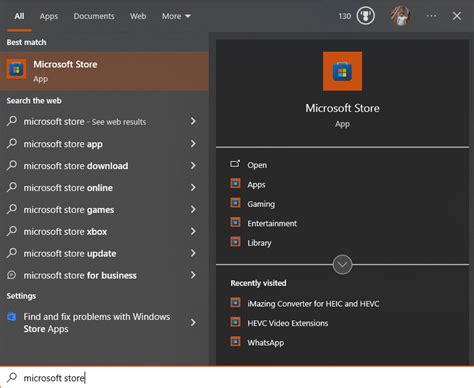This screenshot has height=388, width=474.
Task: Click search magnifier icon beside 'microsoft store update'
Action: tap(12, 253)
